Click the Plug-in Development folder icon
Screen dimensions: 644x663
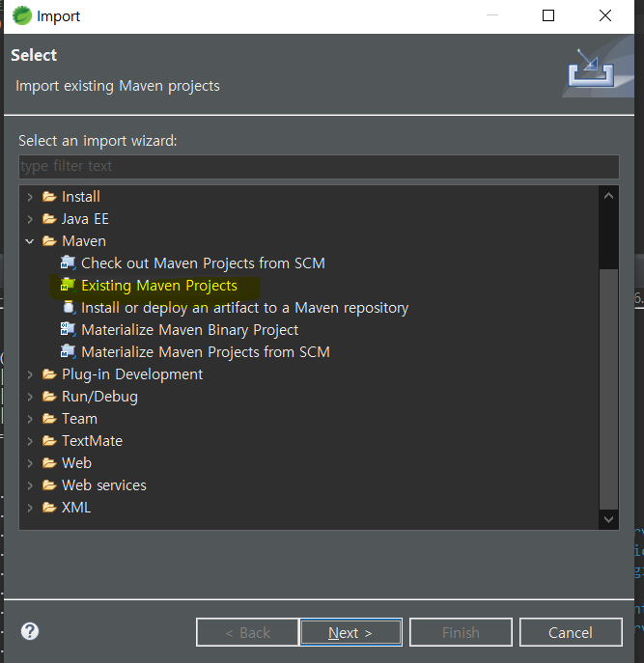pos(49,374)
